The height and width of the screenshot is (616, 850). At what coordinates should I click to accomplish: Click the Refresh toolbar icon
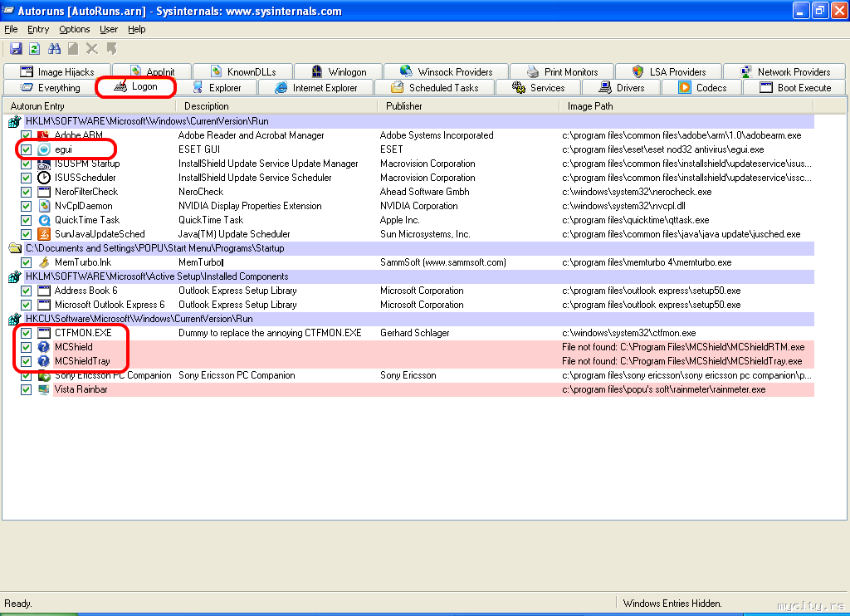(34, 49)
